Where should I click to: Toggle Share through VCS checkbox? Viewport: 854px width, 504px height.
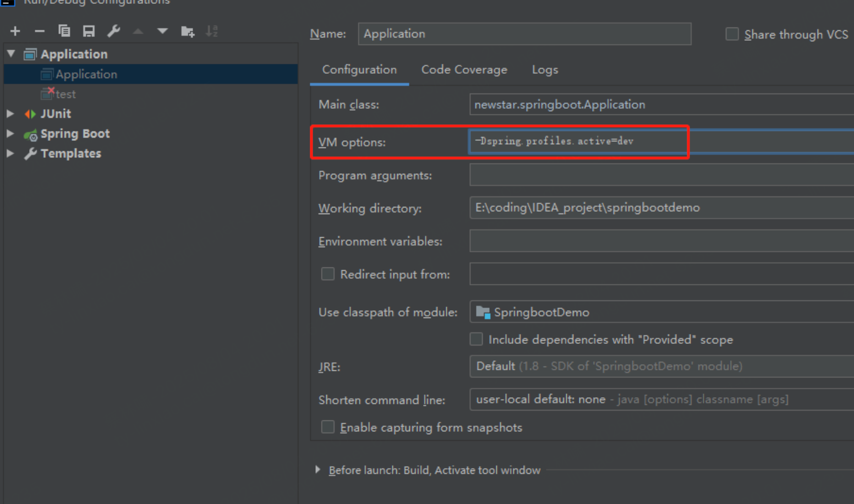click(x=732, y=34)
